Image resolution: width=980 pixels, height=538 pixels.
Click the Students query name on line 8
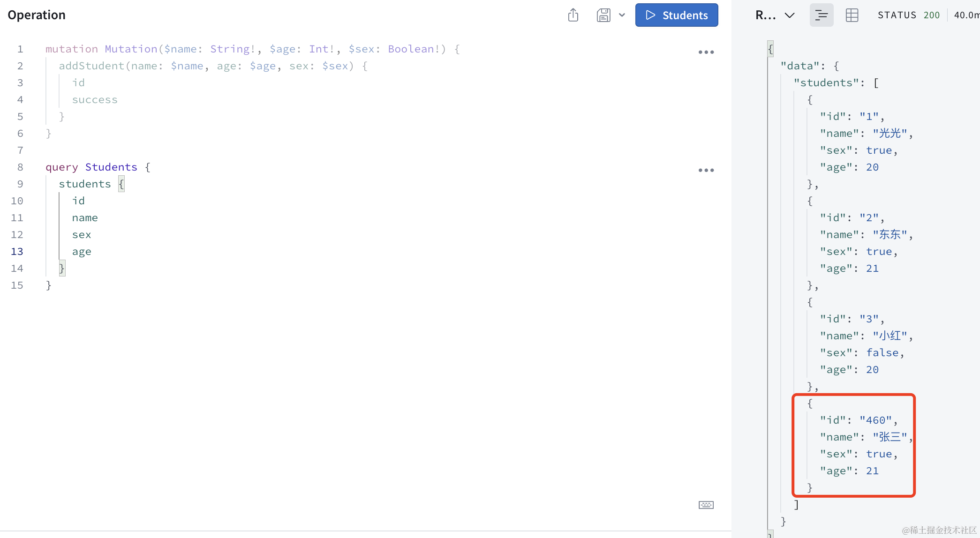[111, 167]
